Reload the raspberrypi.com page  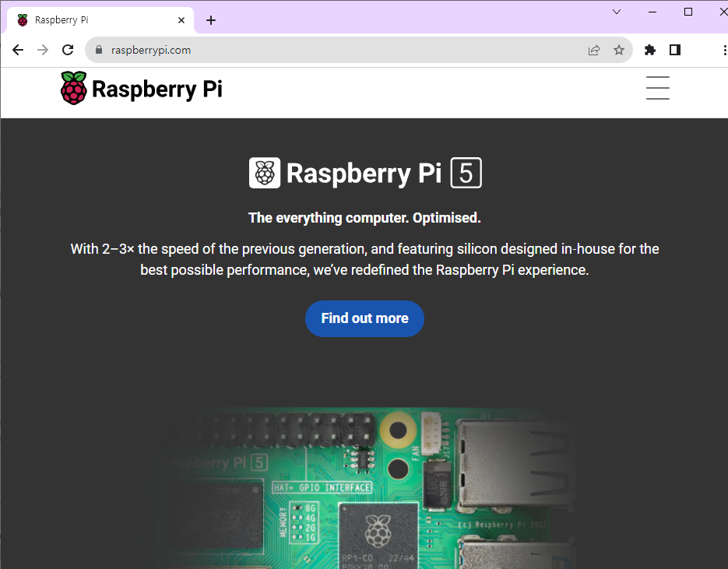coord(68,50)
